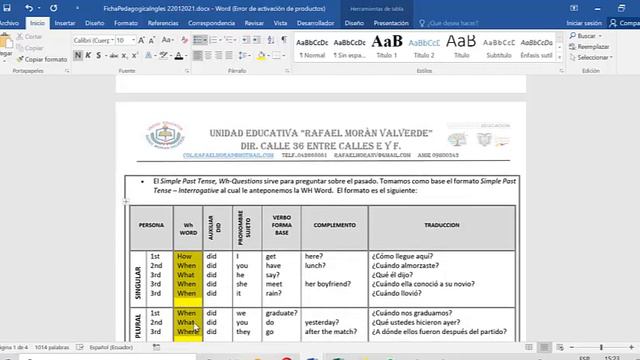Increase font size with larger A icon
Viewport: 640px width, 360px height.
(141, 40)
